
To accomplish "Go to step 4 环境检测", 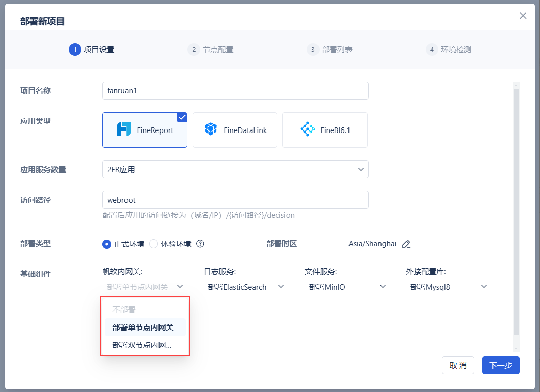I will (x=449, y=50).
